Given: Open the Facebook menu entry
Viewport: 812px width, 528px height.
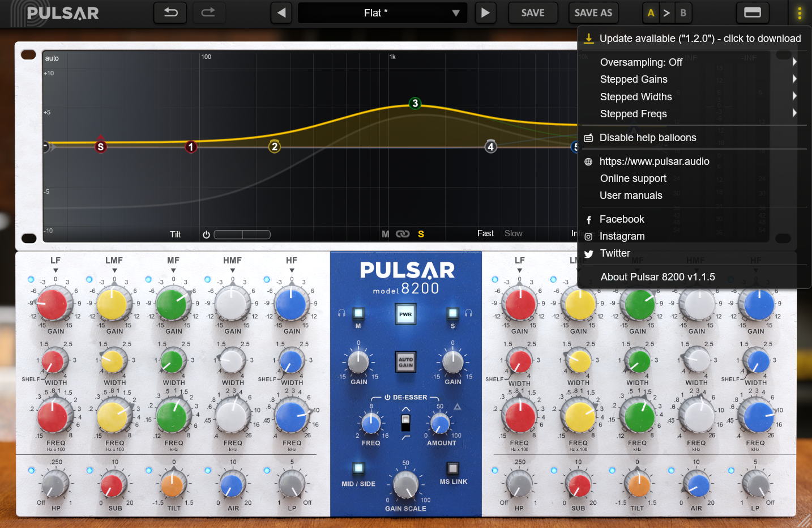Looking at the screenshot, I should [694, 219].
